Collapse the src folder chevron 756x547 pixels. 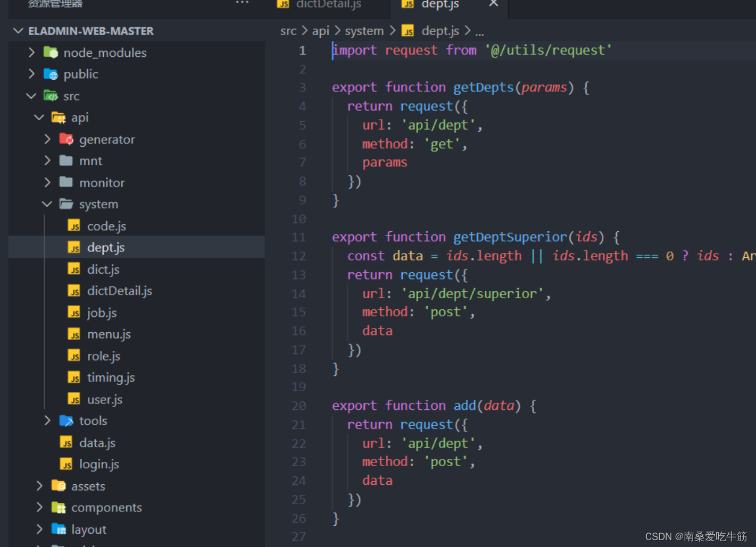tap(31, 96)
